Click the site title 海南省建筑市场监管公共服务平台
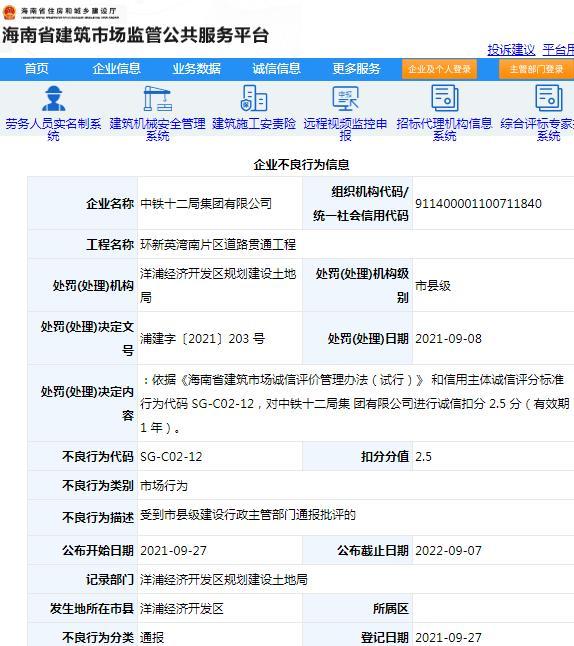Screen dimensions: 574x646 click(136, 35)
